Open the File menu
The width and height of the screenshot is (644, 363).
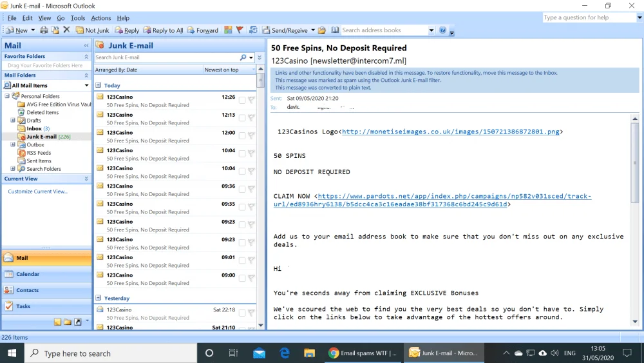[12, 18]
